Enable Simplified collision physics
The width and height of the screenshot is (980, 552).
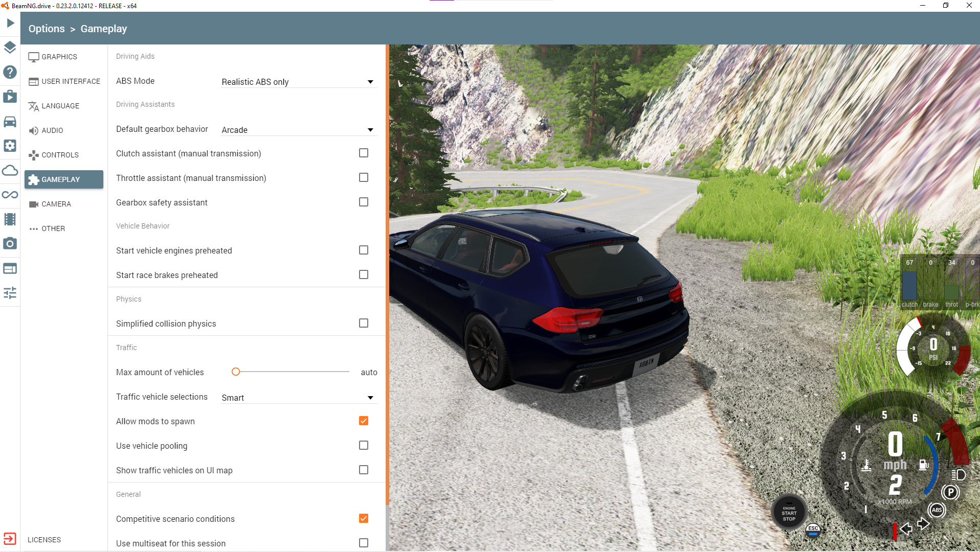pyautogui.click(x=364, y=323)
